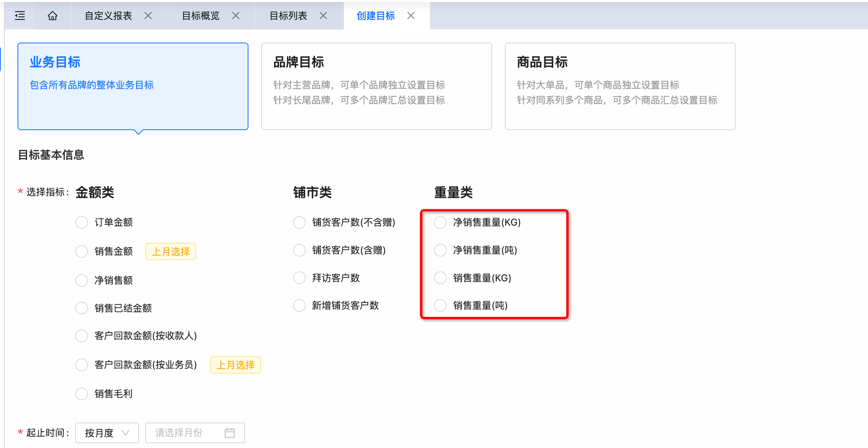Close the 目标概览 tab
Image resolution: width=868 pixels, height=448 pixels.
coord(236,16)
